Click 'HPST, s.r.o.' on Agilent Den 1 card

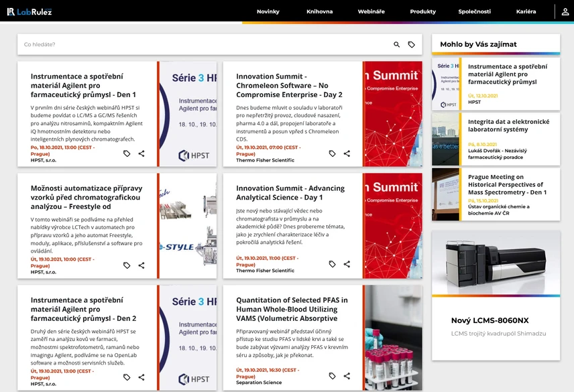[x=44, y=160]
